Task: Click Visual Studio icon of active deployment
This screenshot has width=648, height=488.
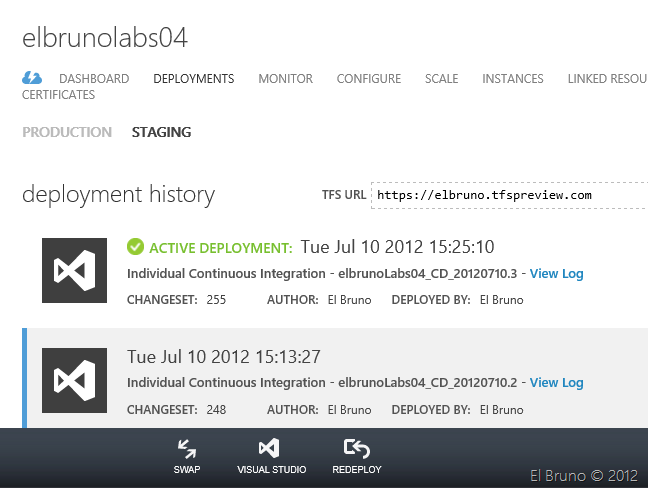Action: [74, 270]
